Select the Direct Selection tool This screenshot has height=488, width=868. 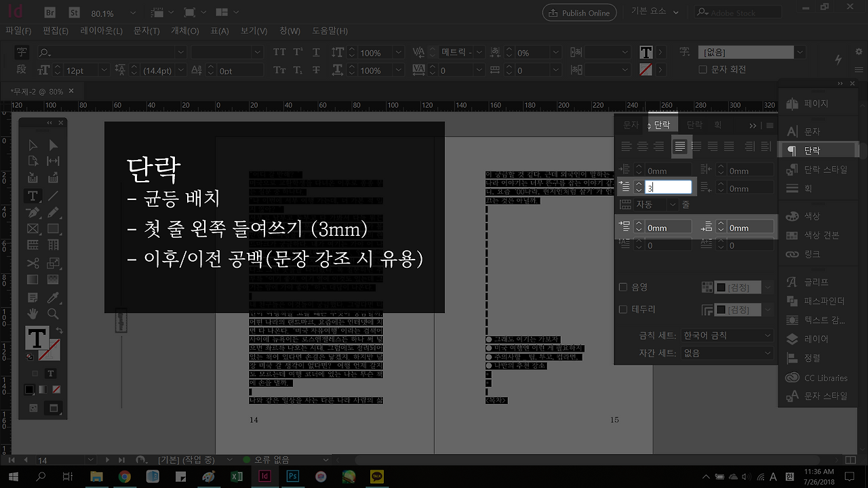coord(53,145)
